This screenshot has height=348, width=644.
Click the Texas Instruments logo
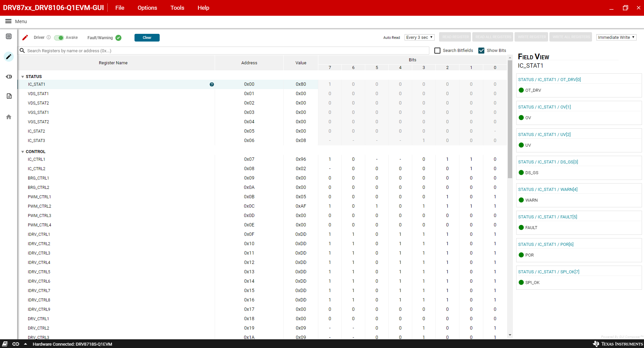[618, 344]
